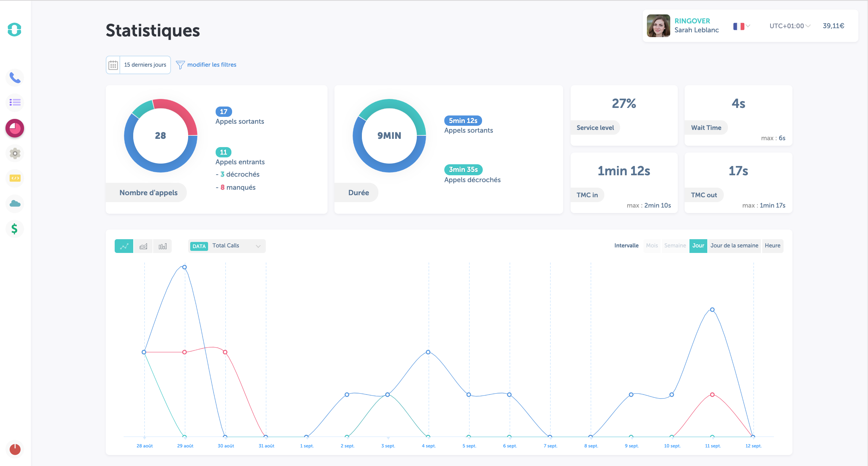Select the developer API code icon
This screenshot has height=466, width=868.
(x=14, y=178)
